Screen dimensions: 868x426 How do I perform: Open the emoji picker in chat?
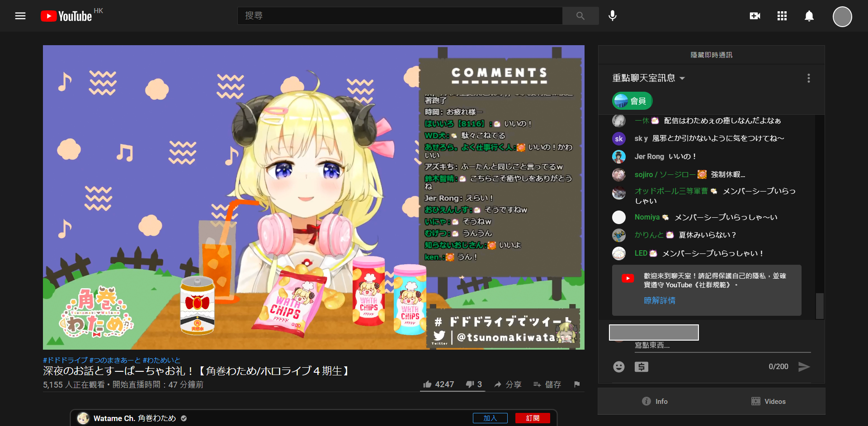(x=618, y=366)
